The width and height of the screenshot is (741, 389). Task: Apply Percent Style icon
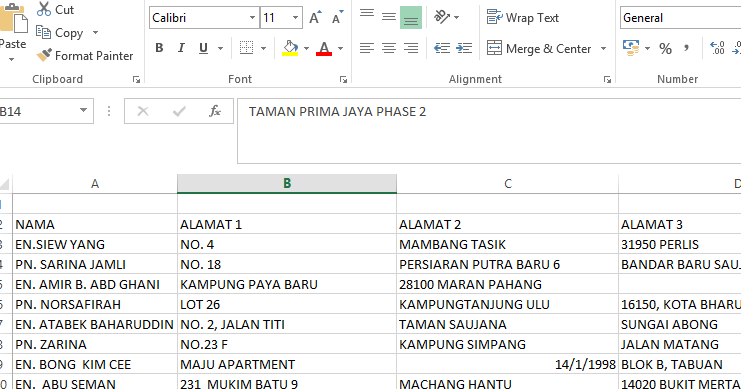665,48
